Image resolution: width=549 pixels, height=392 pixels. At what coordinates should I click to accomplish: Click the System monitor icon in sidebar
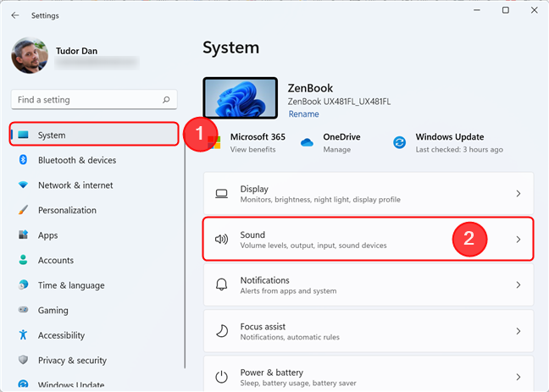tap(23, 135)
